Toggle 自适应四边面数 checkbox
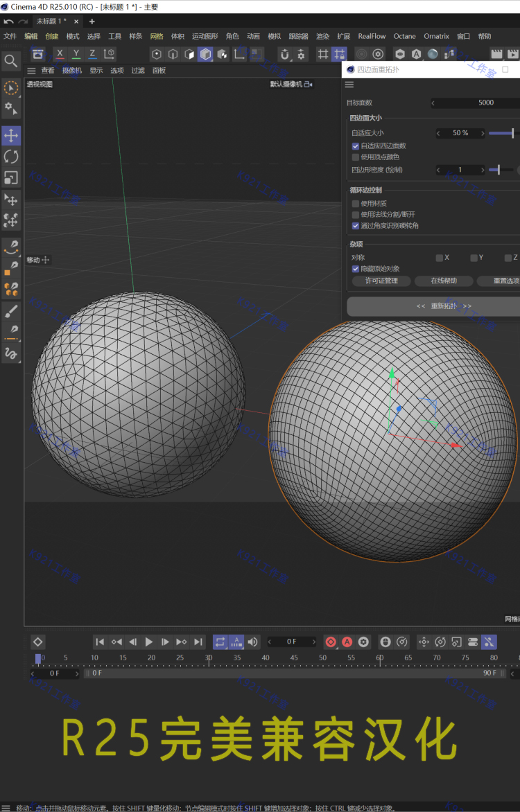 (x=356, y=146)
